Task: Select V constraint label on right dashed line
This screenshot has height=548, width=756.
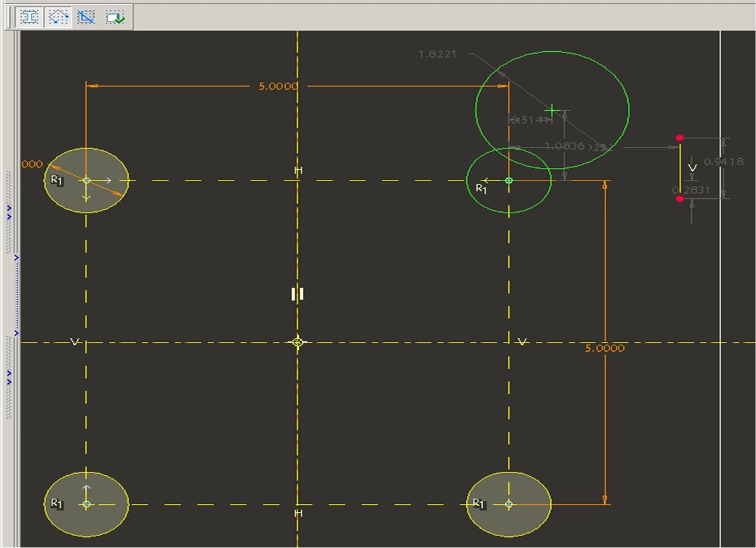Action: tap(522, 341)
